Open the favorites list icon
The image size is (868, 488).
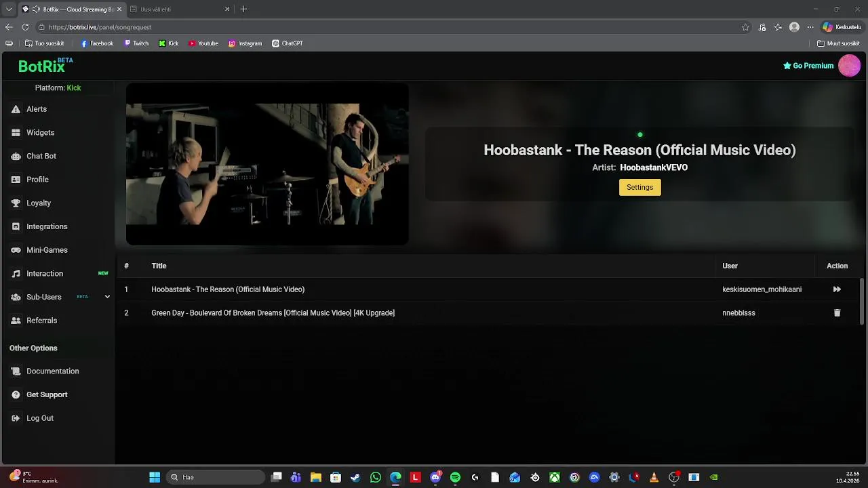(x=778, y=27)
